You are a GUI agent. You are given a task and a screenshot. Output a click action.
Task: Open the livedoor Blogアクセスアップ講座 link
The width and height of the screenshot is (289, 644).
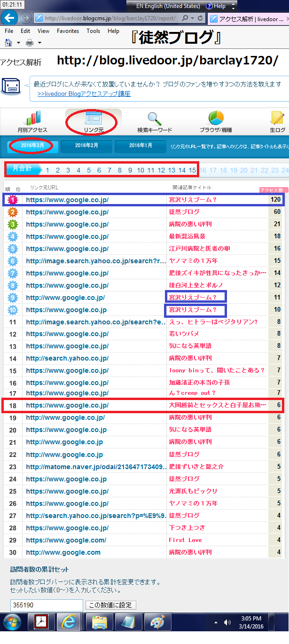coord(84,94)
